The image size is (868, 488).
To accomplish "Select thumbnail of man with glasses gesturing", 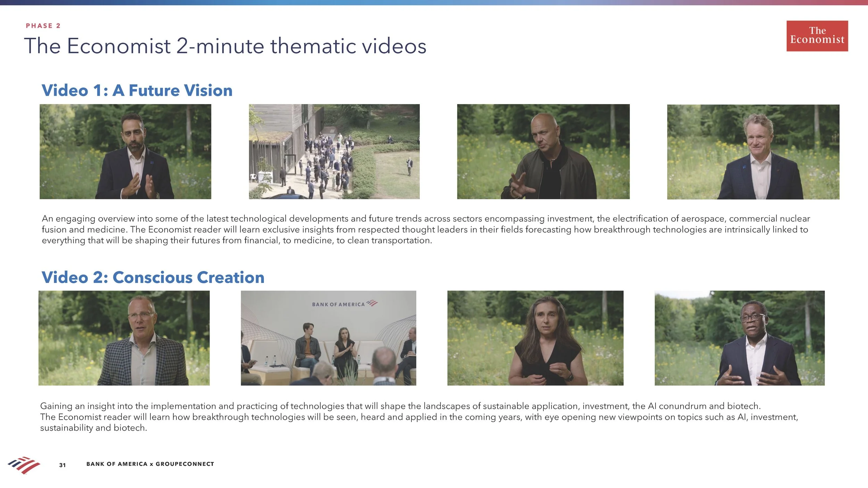I will pos(740,338).
